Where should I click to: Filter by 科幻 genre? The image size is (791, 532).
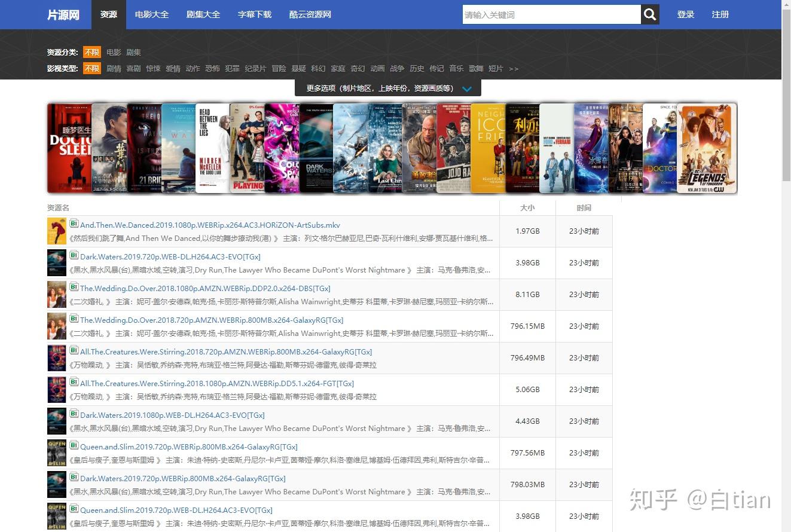pos(319,69)
